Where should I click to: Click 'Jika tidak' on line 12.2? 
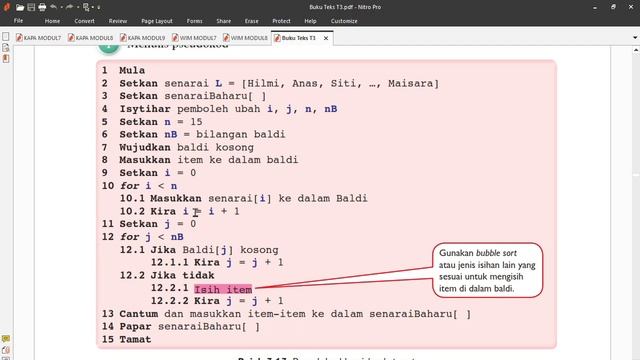click(182, 275)
